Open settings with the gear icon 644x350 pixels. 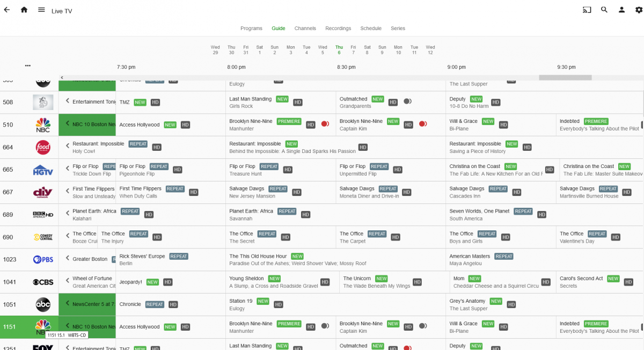tap(638, 10)
